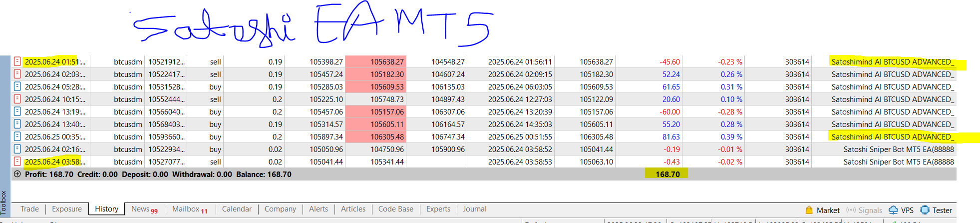Click the deal icon of the 03:58 sell row
The image size is (980, 223).
point(17,161)
